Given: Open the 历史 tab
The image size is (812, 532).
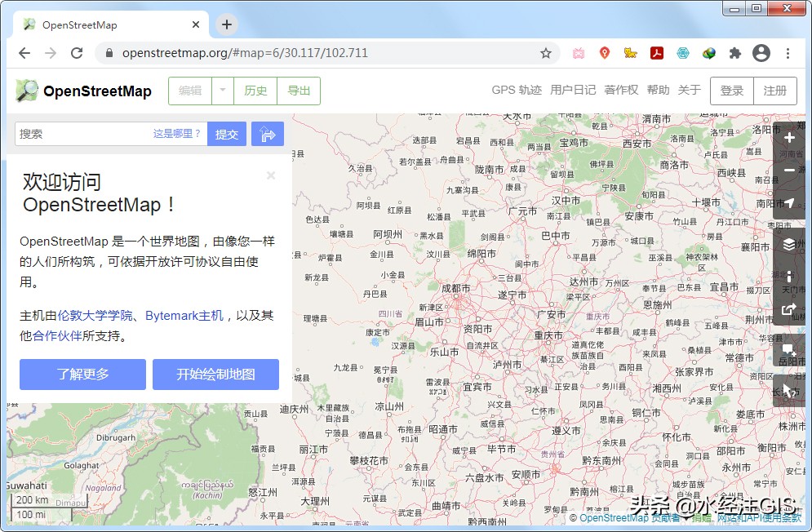Looking at the screenshot, I should (x=255, y=91).
